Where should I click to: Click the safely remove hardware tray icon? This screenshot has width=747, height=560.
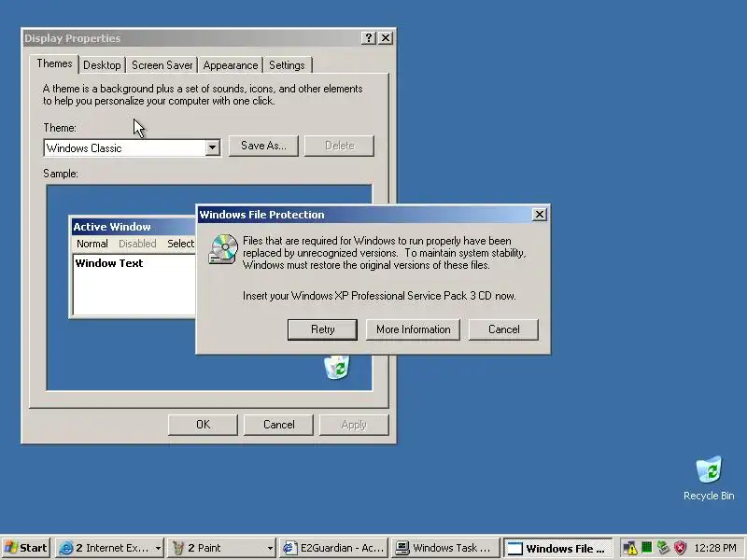tap(663, 548)
